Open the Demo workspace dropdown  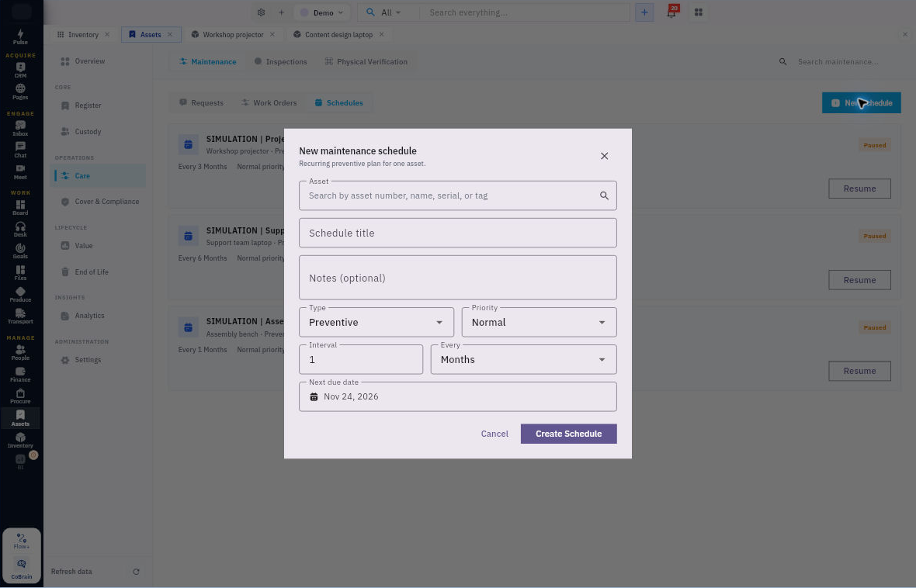coord(322,12)
